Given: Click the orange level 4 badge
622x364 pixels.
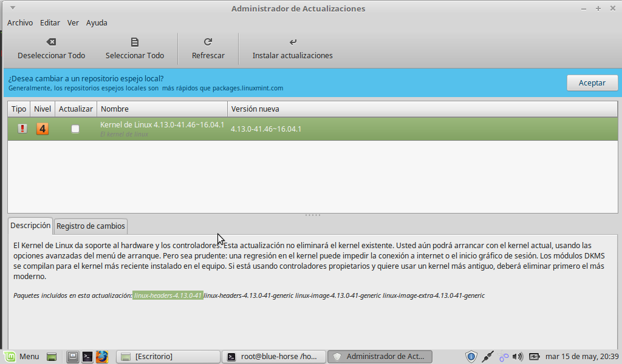Looking at the screenshot, I should (x=43, y=129).
